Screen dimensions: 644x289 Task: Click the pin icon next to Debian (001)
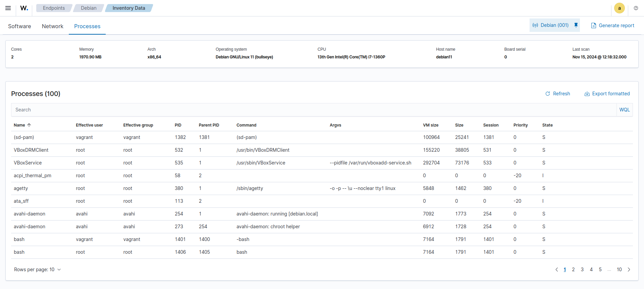(x=576, y=25)
